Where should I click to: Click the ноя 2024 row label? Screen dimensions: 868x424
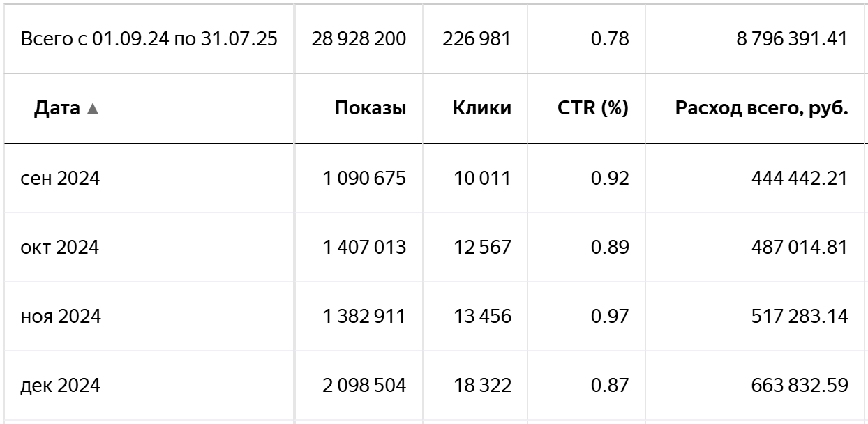tap(61, 317)
